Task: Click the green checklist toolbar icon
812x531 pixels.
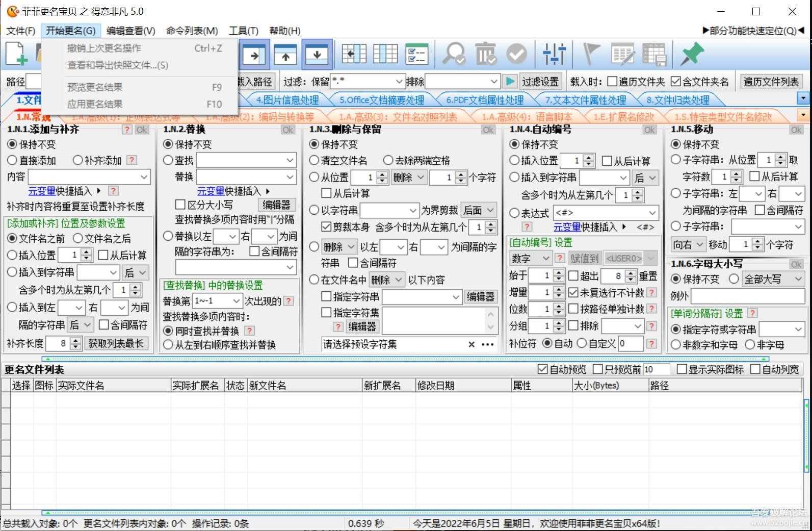Action: (416, 54)
